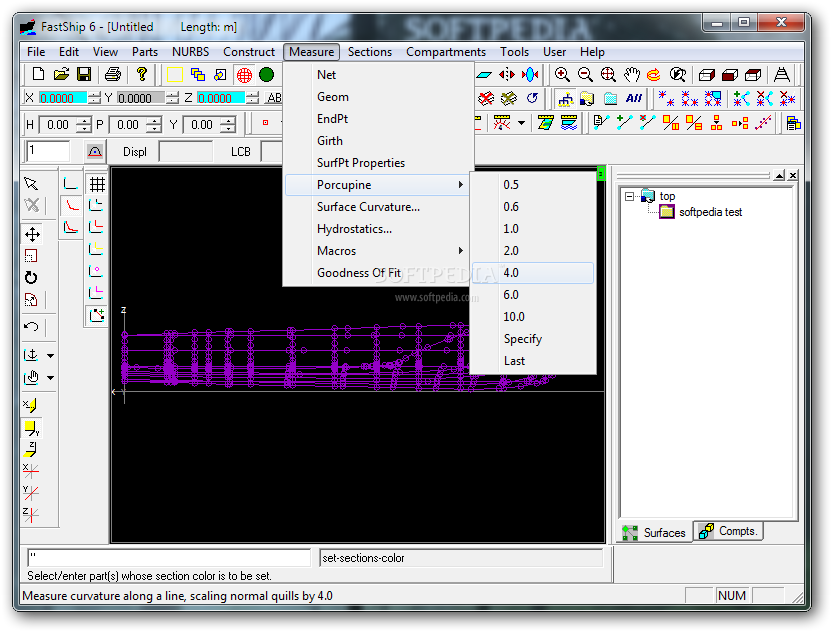Screen dimensions: 832x632
Task: Click the command entry text field
Action: [x=169, y=558]
